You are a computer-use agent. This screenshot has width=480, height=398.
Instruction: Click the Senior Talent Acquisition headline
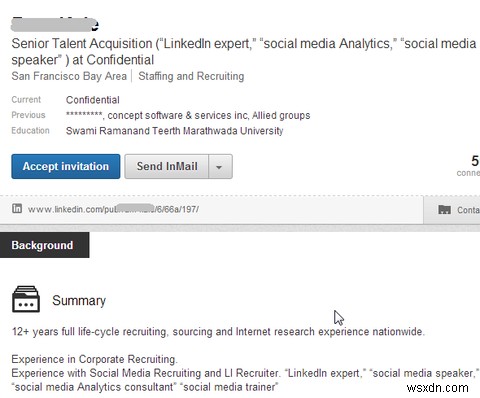pos(244,51)
